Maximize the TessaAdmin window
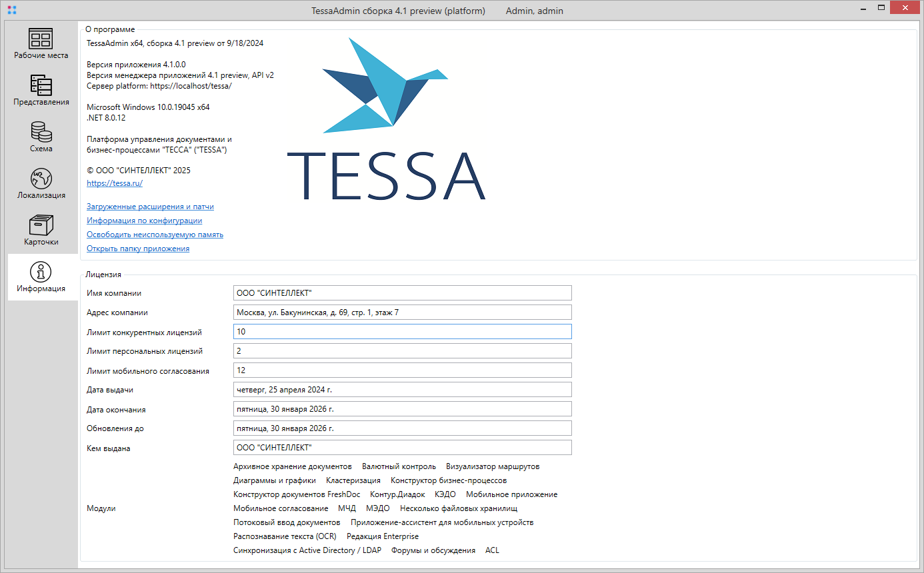 click(881, 8)
